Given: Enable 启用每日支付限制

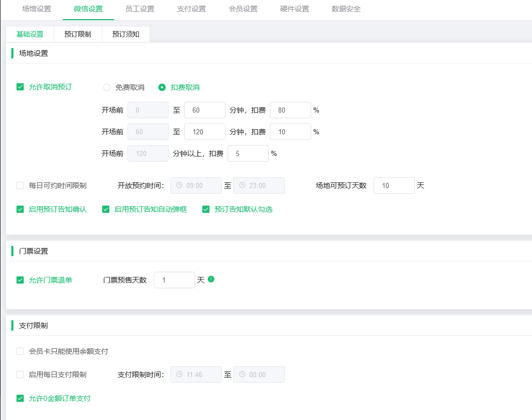Looking at the screenshot, I should pos(20,375).
